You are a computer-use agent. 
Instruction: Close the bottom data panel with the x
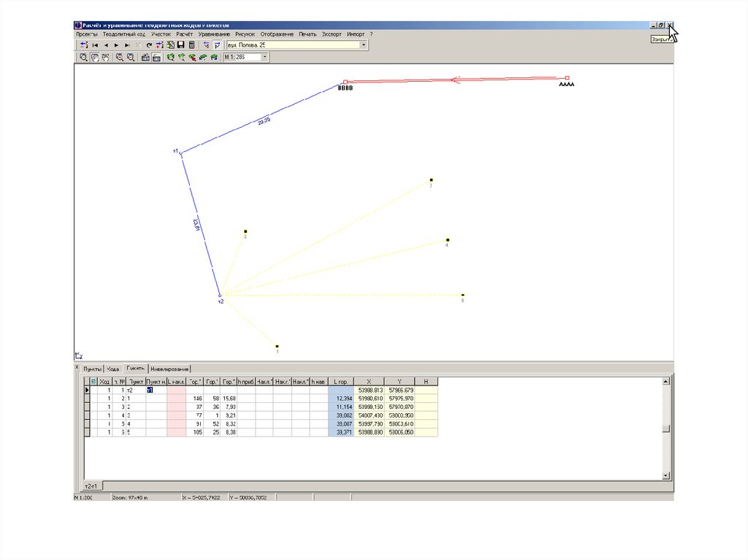(77, 367)
